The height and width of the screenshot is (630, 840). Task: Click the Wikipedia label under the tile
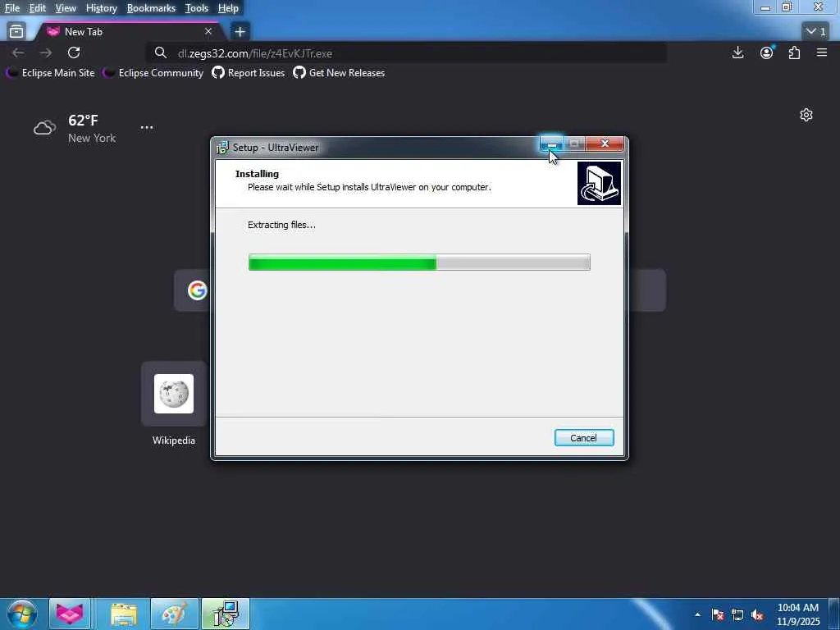[x=174, y=441]
